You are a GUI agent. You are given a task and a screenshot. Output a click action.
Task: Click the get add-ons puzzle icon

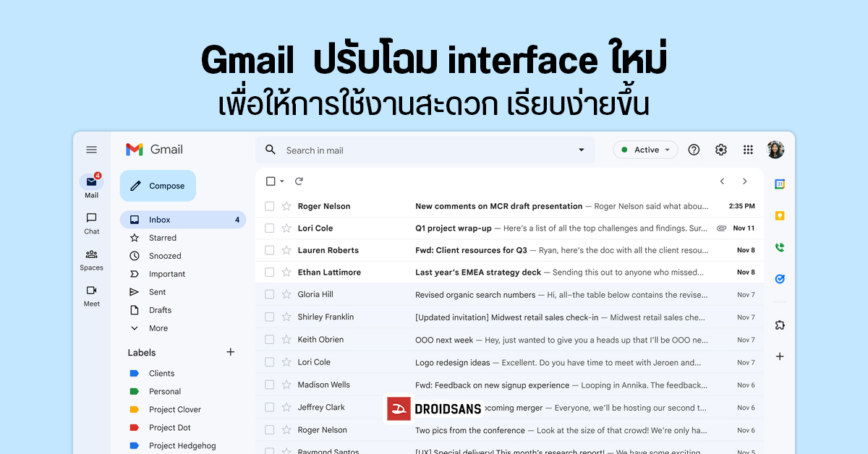point(779,325)
